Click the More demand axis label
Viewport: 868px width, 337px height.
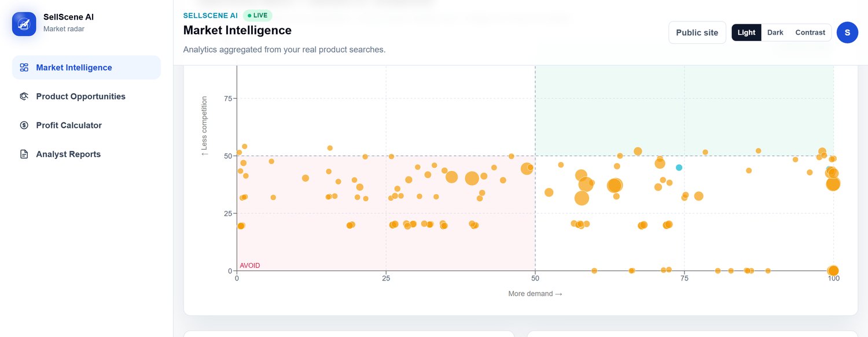[535, 294]
